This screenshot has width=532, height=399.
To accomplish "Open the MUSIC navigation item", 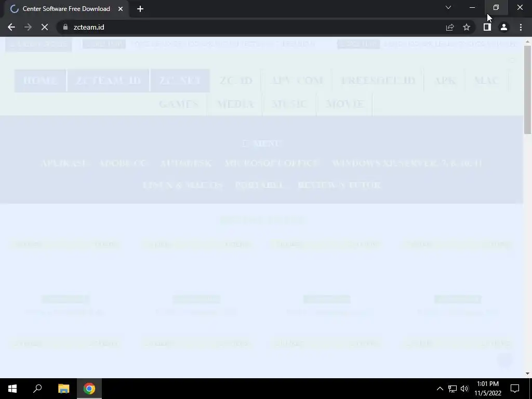I will (x=290, y=104).
